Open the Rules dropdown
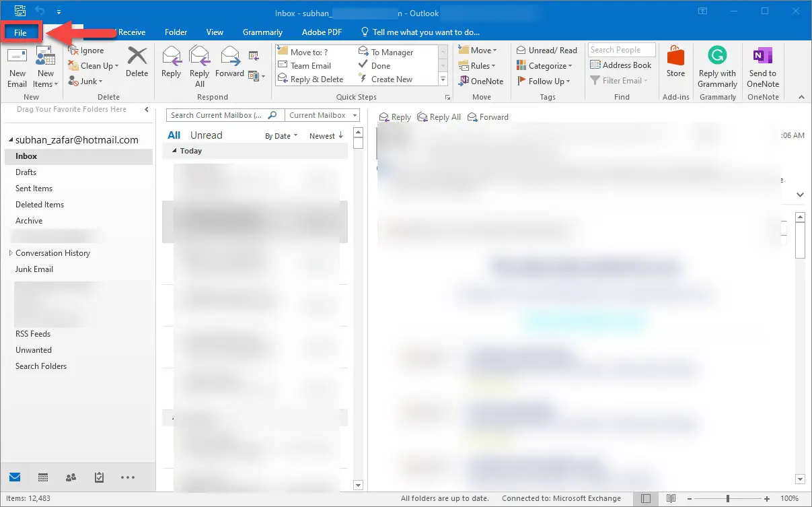 tap(477, 65)
